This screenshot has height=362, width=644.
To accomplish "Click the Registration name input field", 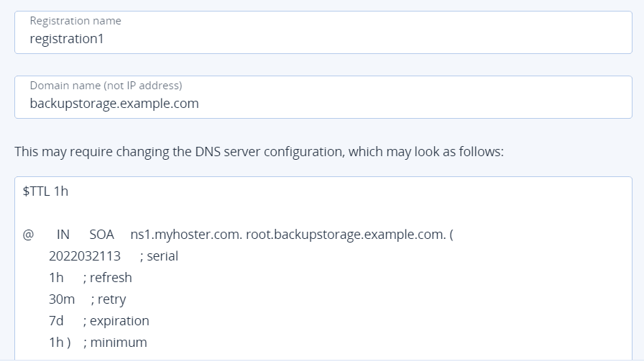I will tap(323, 32).
